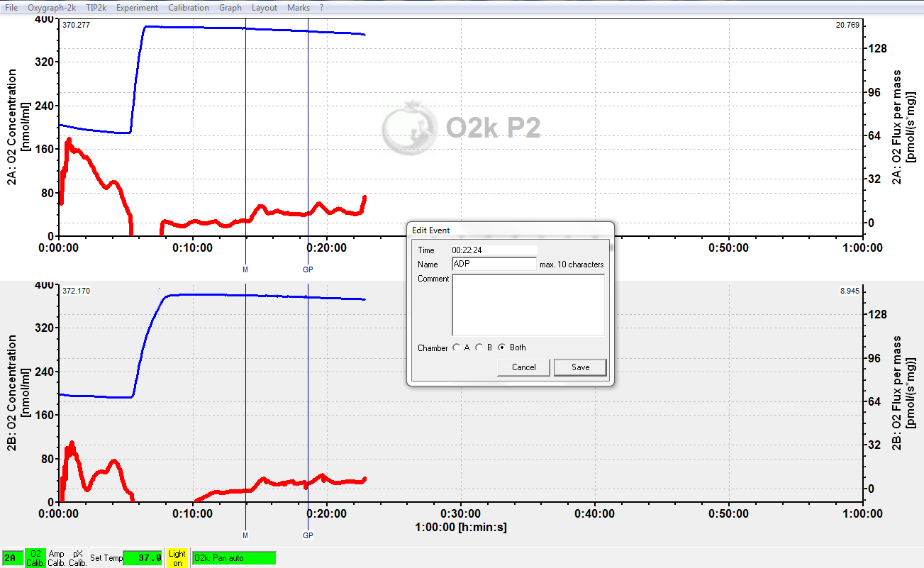
Task: Open the ? help menu
Action: [x=322, y=8]
